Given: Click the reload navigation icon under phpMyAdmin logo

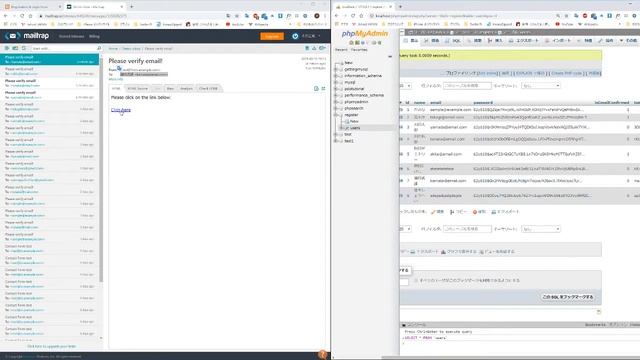Looking at the screenshot, I should click(x=380, y=43).
